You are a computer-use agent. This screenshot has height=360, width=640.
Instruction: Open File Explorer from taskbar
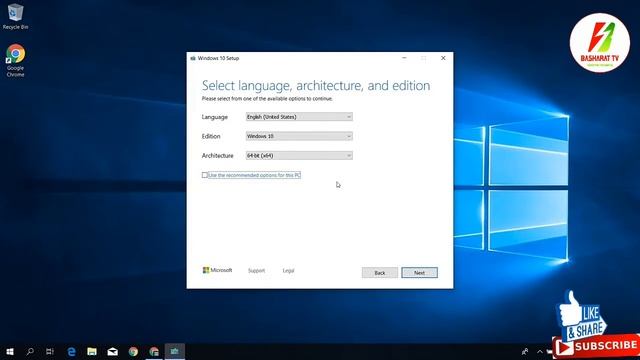92,351
